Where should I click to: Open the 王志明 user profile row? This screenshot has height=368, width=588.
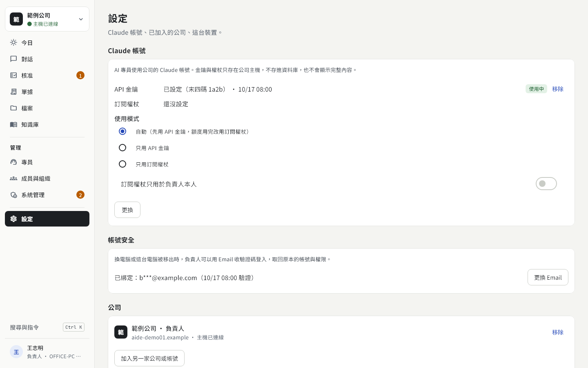47,352
